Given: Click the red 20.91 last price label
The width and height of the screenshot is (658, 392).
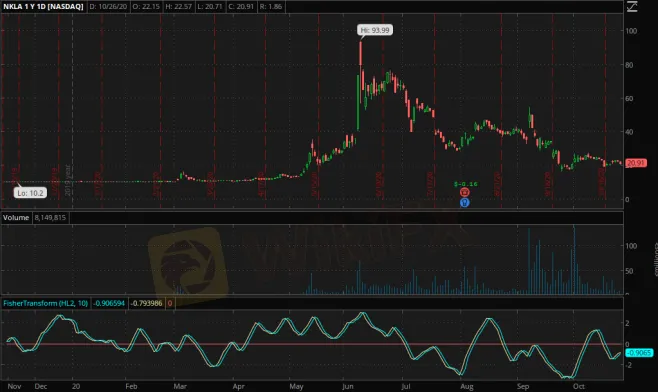Looking at the screenshot, I should (x=636, y=163).
